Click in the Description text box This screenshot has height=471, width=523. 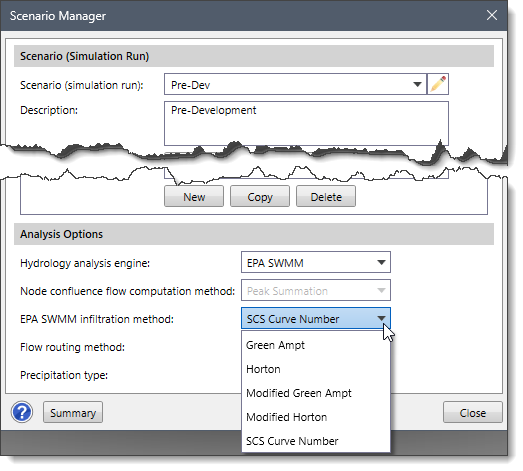[306, 123]
